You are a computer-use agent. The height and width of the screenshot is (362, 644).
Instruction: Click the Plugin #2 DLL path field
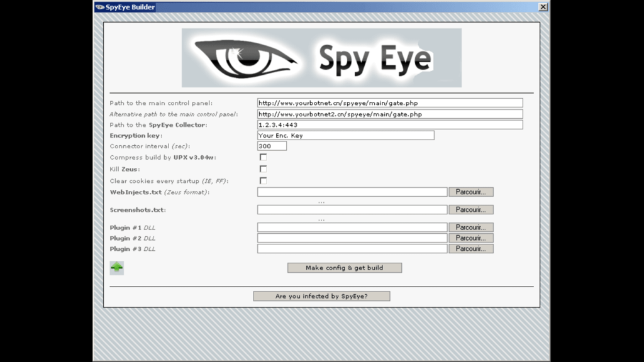pos(352,238)
